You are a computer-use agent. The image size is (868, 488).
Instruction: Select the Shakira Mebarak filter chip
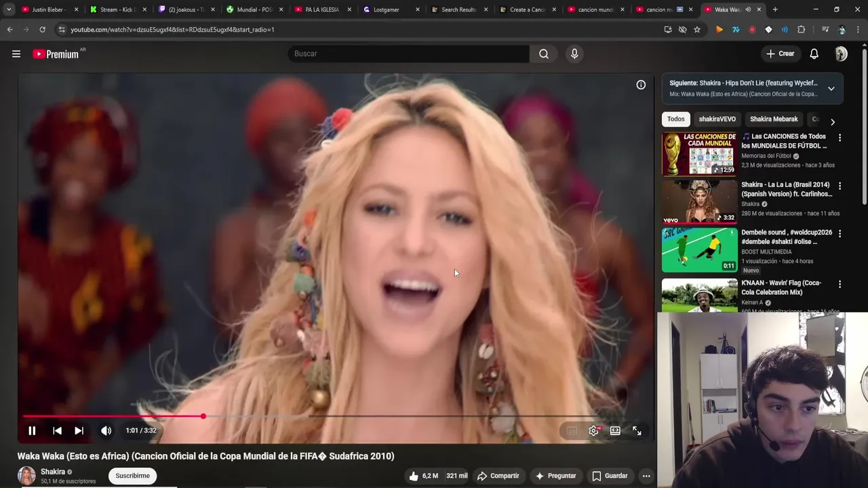coord(774,119)
